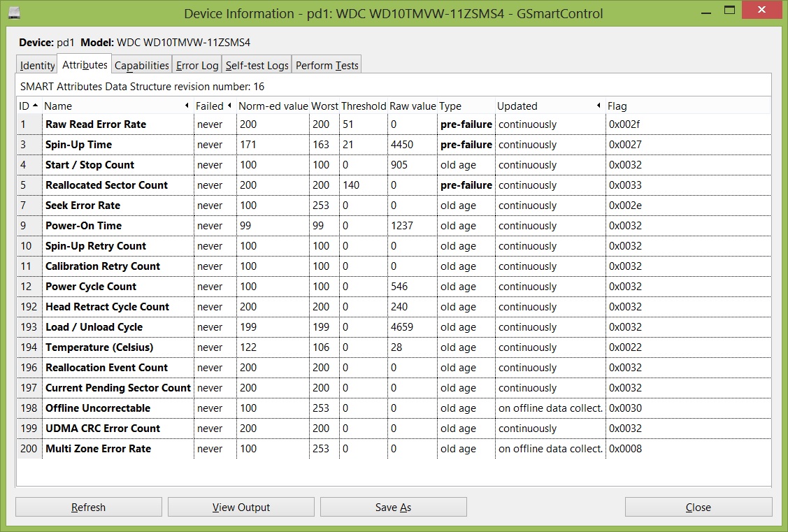Image resolution: width=788 pixels, height=532 pixels.
Task: Select the Spin-Up Time row
Action: (394, 145)
